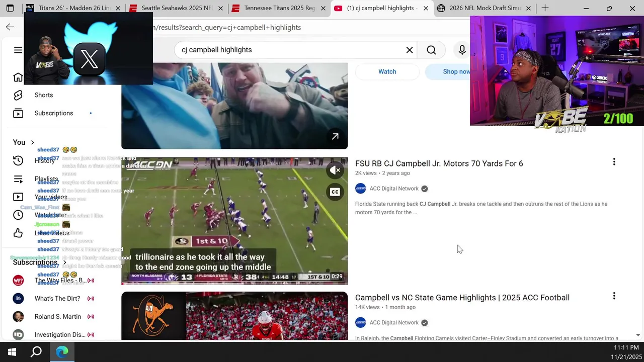Open Campbell vs NC State Game Highlights title
This screenshot has width=644, height=362.
point(462,298)
